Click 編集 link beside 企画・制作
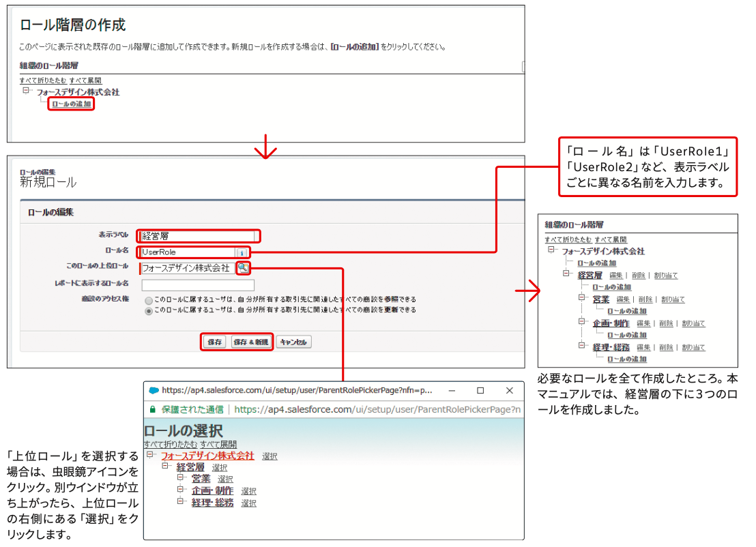This screenshot has width=756, height=547. coord(643,323)
